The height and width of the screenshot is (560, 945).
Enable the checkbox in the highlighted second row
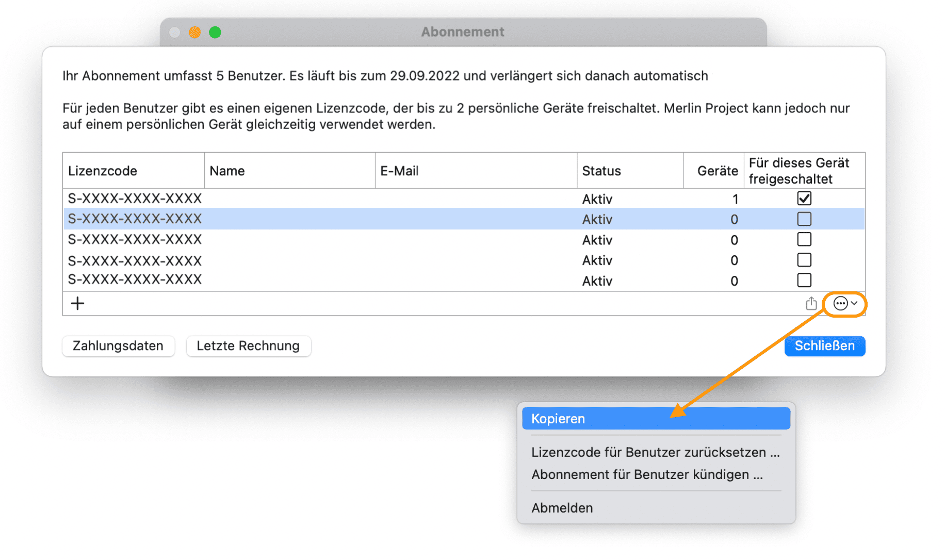(x=804, y=219)
